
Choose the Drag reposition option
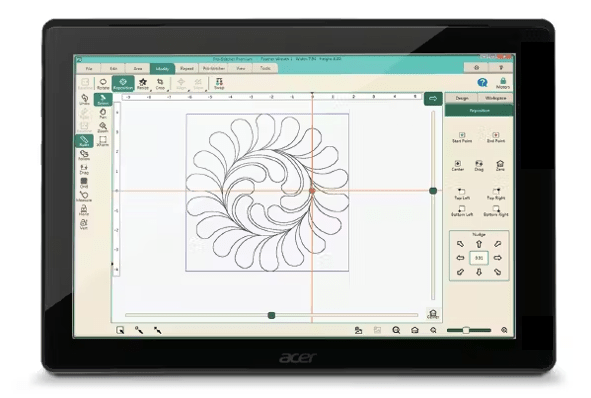coord(479,166)
